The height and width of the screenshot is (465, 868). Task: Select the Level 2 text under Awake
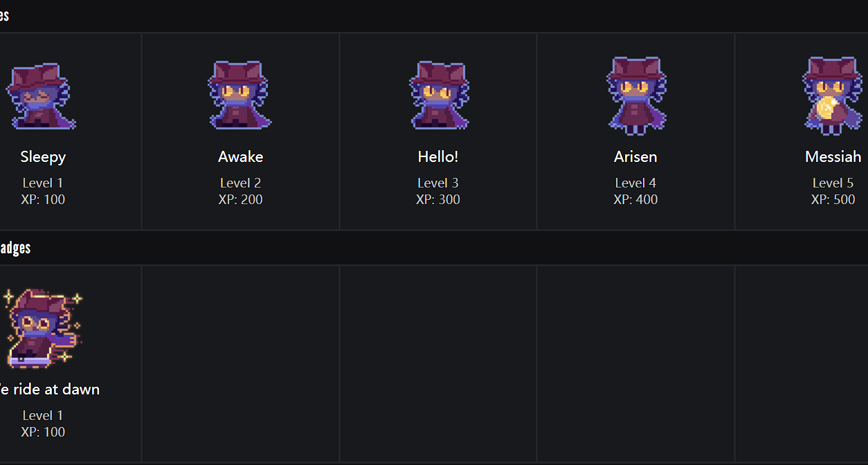coord(241,183)
